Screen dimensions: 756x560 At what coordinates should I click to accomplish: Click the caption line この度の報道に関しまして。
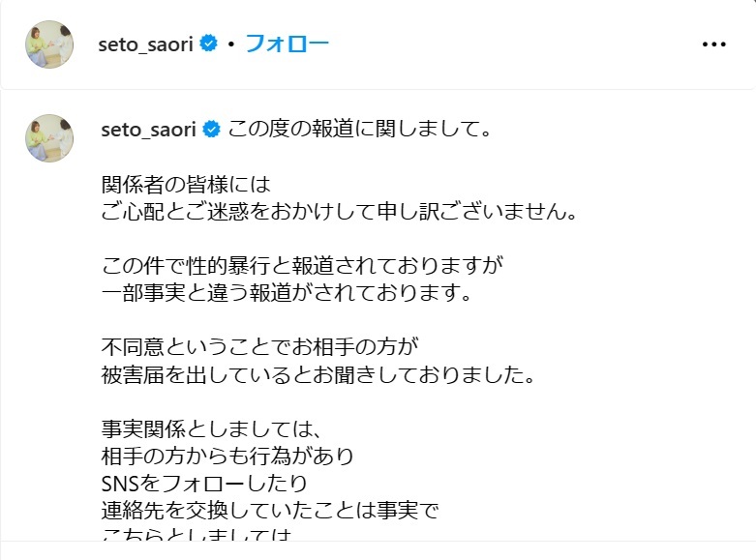pyautogui.click(x=359, y=129)
